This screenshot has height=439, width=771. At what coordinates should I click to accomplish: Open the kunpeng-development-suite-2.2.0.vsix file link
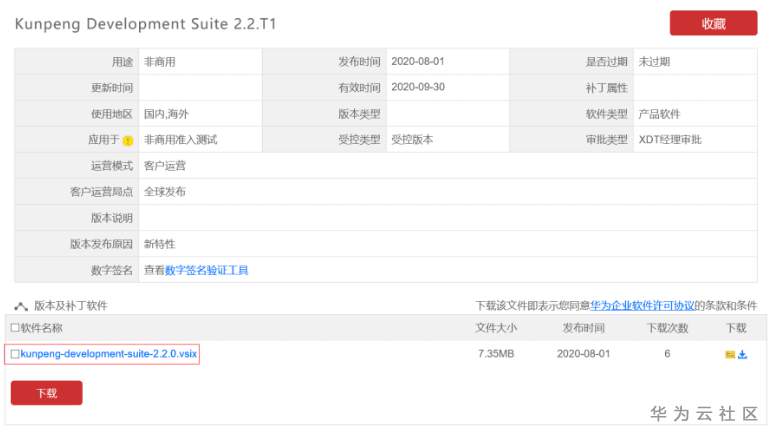(x=109, y=354)
